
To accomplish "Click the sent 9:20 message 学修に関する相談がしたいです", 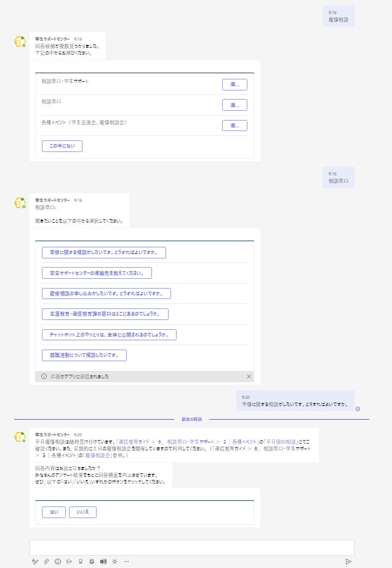I will pyautogui.click(x=295, y=401).
